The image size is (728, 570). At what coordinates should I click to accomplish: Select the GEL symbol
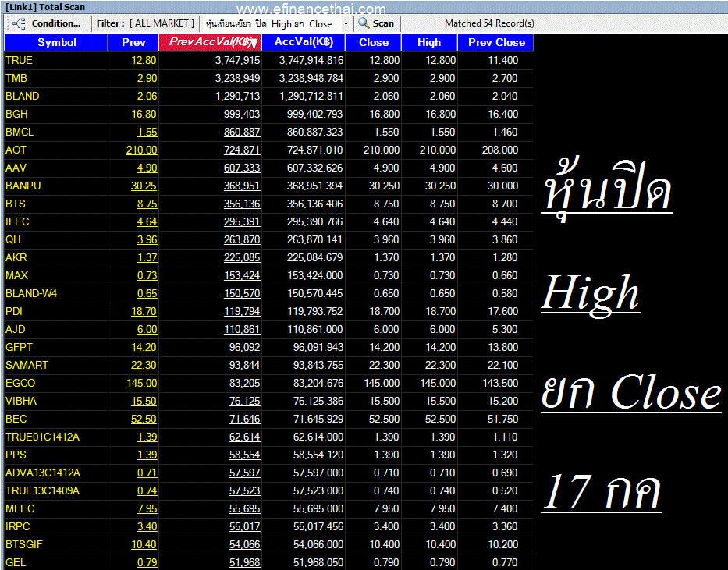[x=16, y=562]
